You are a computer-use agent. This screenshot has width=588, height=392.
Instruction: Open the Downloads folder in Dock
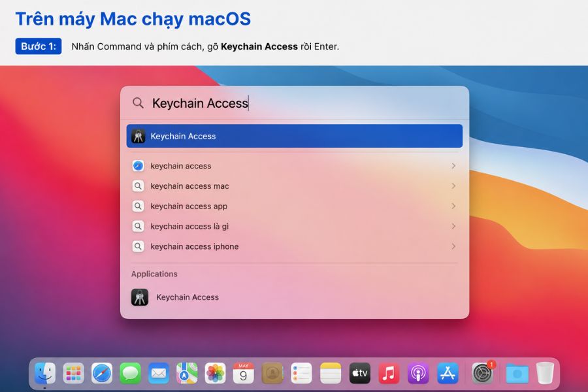click(x=517, y=374)
